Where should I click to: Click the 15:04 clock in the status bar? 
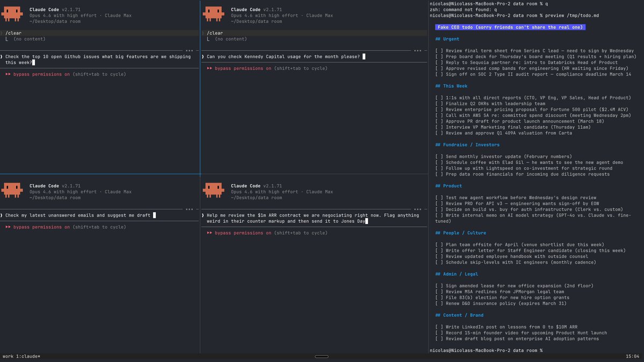[x=632, y=356]
